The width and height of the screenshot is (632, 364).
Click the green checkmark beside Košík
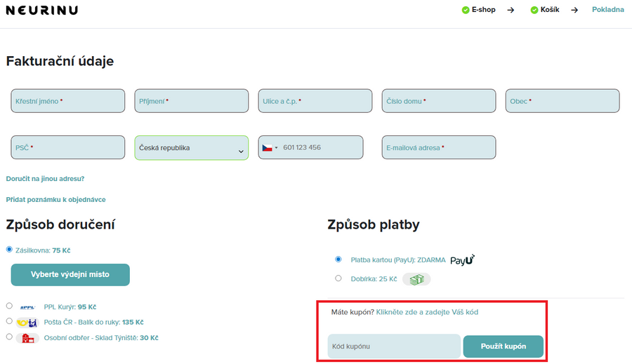(x=534, y=11)
